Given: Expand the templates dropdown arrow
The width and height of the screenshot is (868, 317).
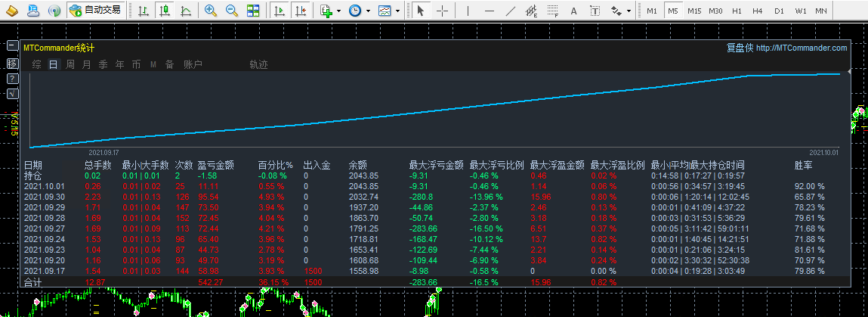Looking at the screenshot, I should (397, 11).
